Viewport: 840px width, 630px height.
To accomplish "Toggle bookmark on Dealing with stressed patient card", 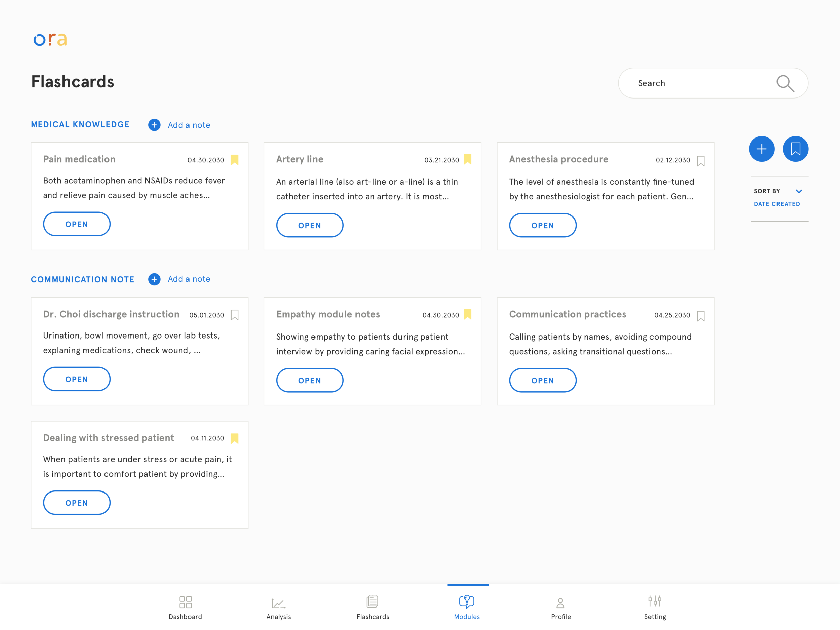I will [x=235, y=438].
